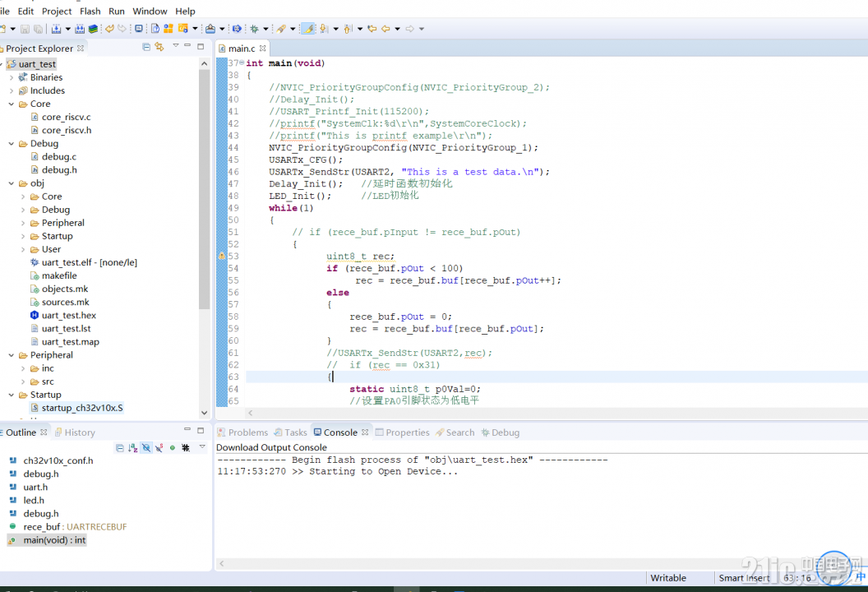This screenshot has height=592, width=868.
Task: Open the Run menu
Action: [116, 11]
